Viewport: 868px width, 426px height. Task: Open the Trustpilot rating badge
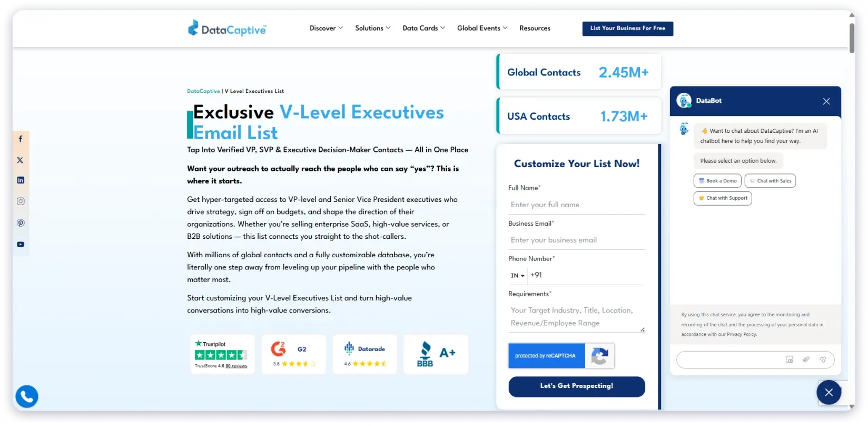(x=222, y=354)
